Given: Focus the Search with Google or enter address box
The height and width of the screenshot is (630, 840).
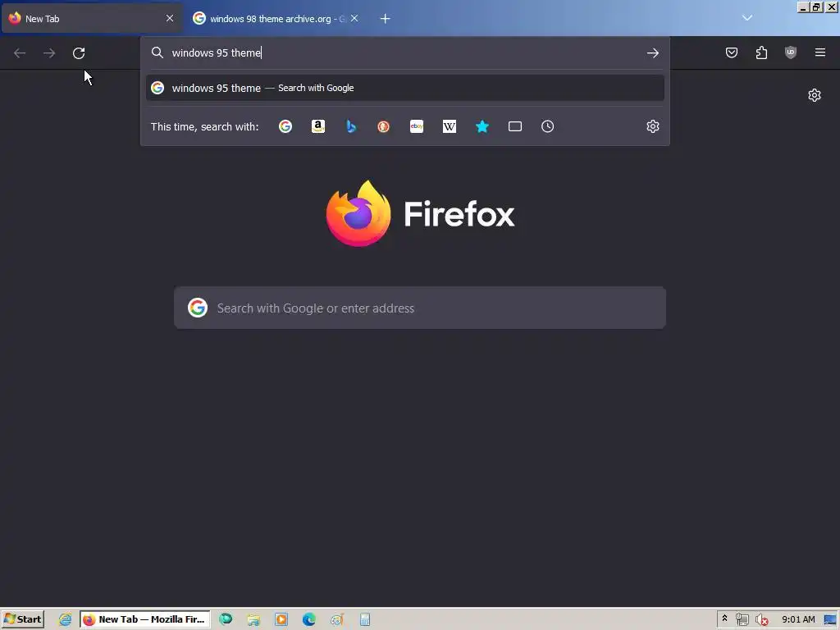Looking at the screenshot, I should (x=420, y=308).
